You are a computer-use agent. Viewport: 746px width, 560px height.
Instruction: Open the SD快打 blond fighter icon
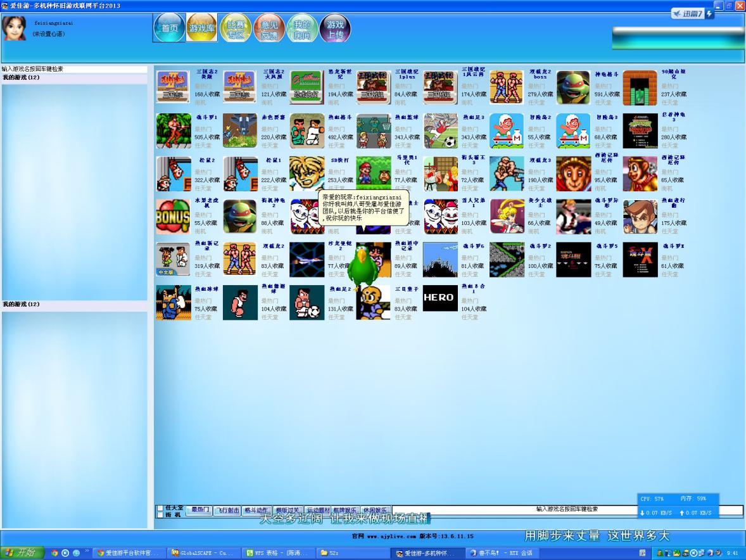(307, 174)
